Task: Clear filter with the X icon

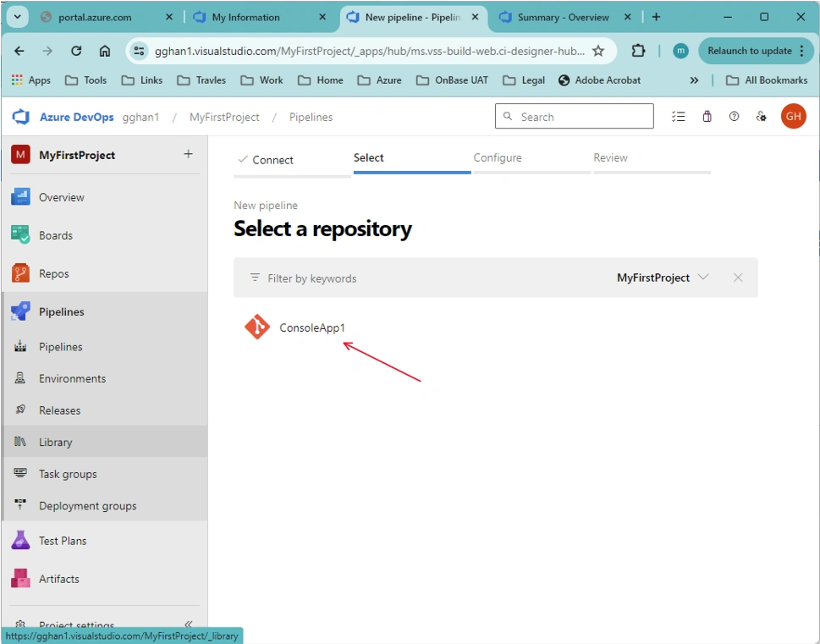Action: click(x=738, y=278)
